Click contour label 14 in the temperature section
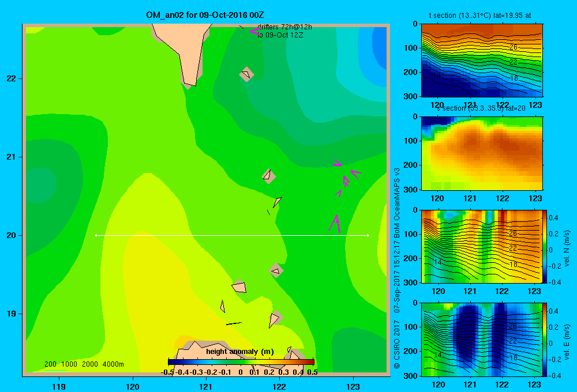Image resolution: width=577 pixels, height=392 pixels. pos(436,76)
